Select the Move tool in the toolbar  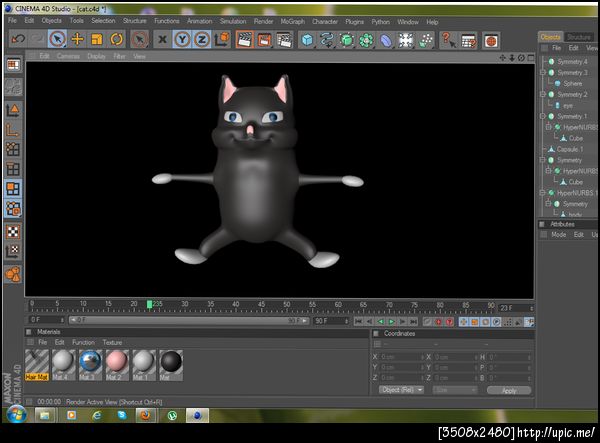click(x=78, y=39)
